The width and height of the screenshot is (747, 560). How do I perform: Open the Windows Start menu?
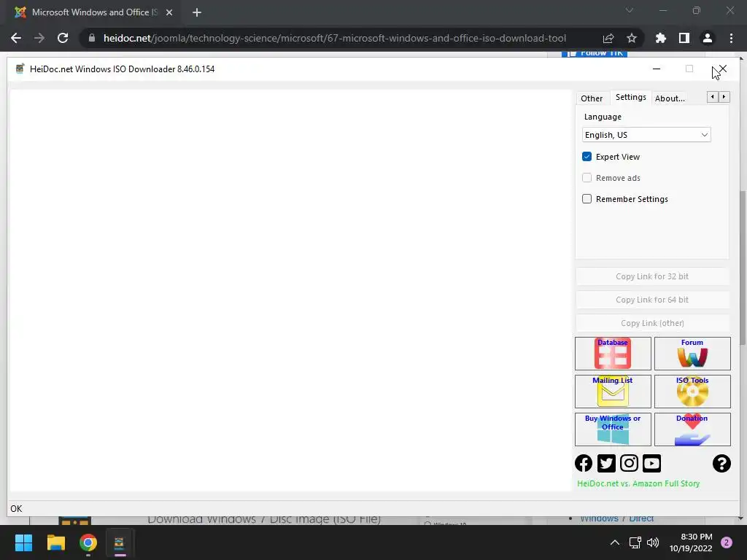coord(23,542)
